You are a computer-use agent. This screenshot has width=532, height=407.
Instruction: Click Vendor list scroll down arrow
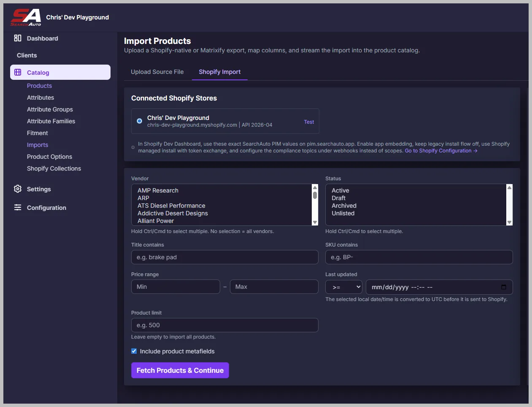315,222
